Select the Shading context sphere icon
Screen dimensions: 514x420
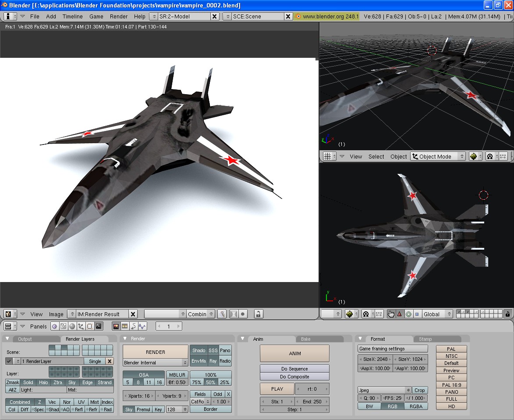pyautogui.click(x=72, y=326)
